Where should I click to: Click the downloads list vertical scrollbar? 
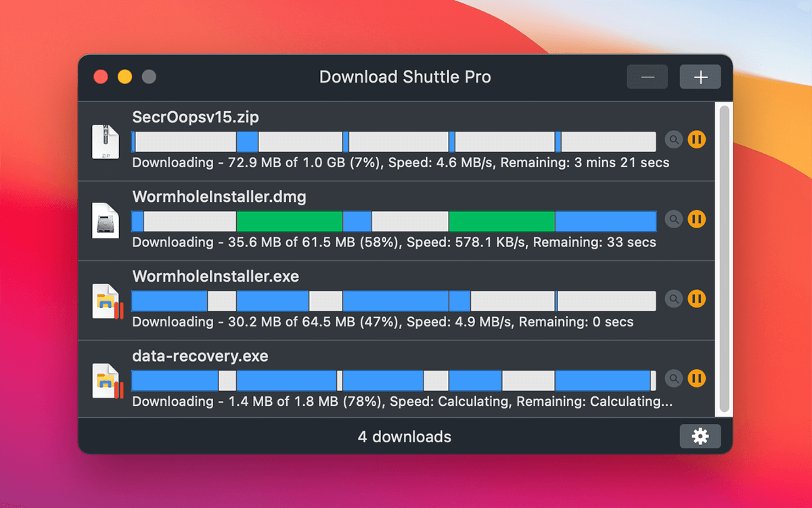tap(724, 259)
